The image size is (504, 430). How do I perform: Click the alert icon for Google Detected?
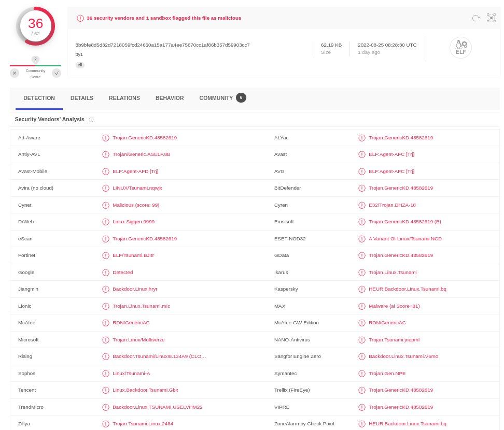106,273
